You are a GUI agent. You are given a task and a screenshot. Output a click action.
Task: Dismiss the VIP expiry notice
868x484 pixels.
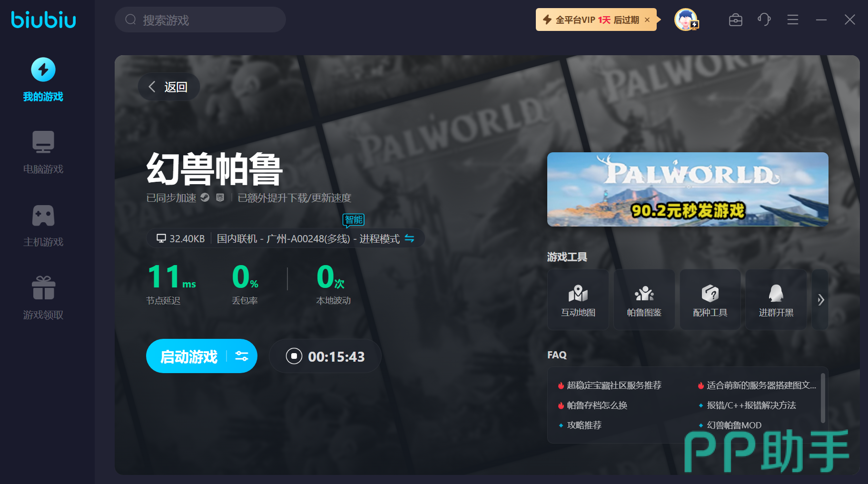coord(647,20)
